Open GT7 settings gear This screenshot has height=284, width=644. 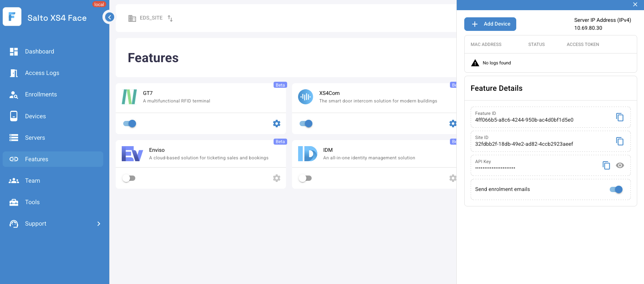[x=277, y=124]
